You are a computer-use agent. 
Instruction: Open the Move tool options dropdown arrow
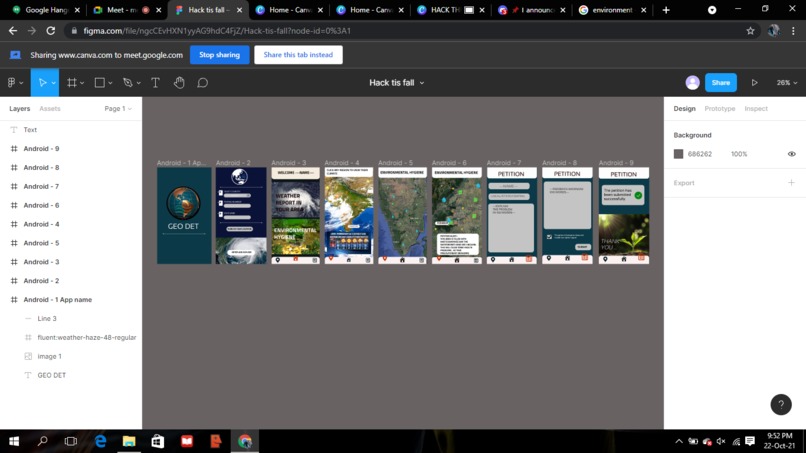pos(53,83)
